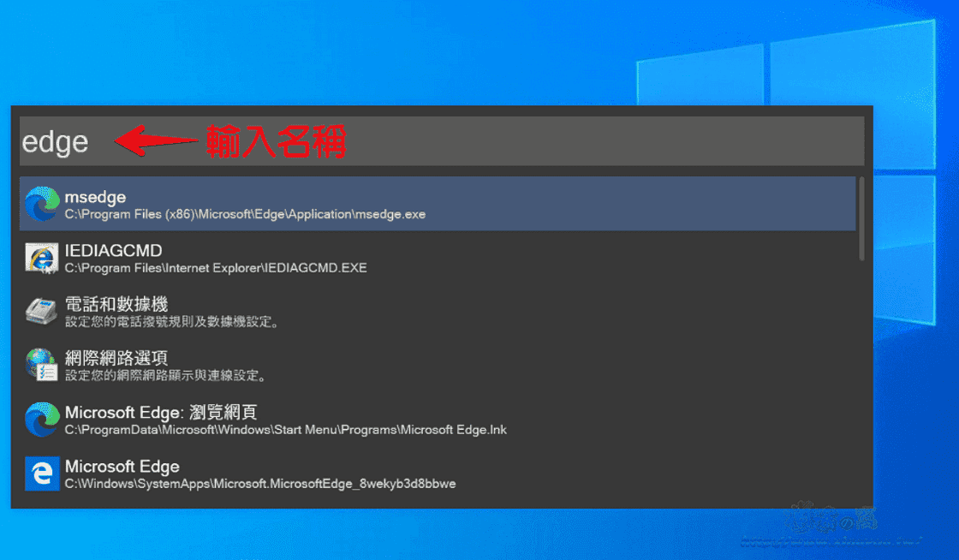Click the results list scrollbar thumb
The width and height of the screenshot is (959, 560).
point(861,219)
